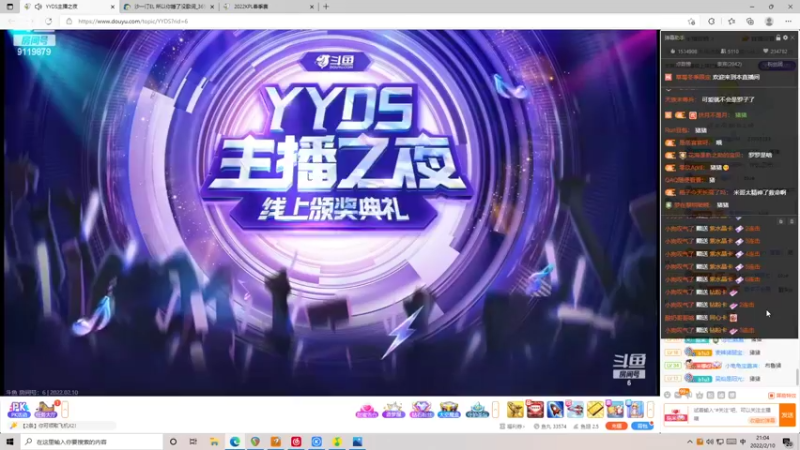Click the orange recharge button
The width and height of the screenshot is (800, 450).
click(x=616, y=426)
